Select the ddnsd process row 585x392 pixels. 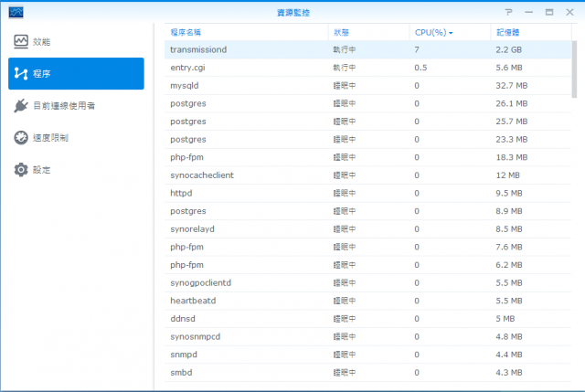367,319
